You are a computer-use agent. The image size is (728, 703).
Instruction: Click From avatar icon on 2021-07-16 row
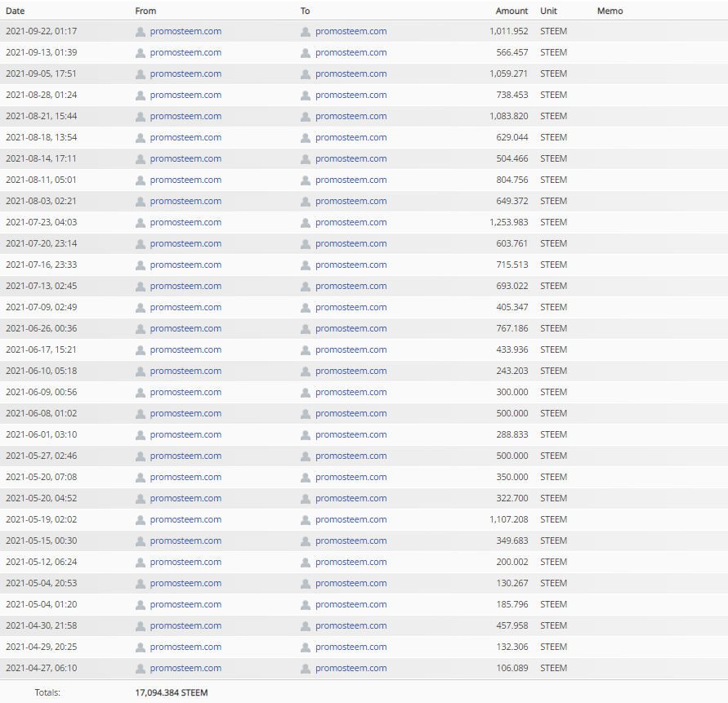[141, 265]
